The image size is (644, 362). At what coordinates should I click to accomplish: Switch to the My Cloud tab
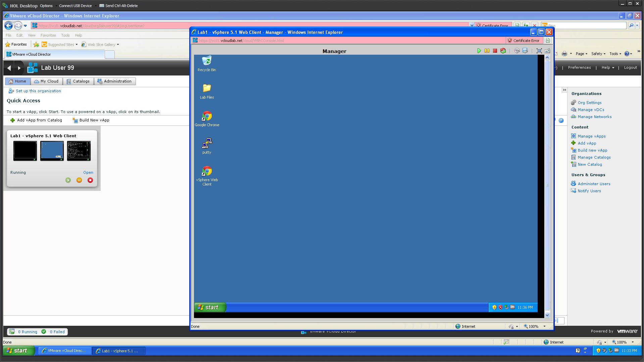(46, 81)
